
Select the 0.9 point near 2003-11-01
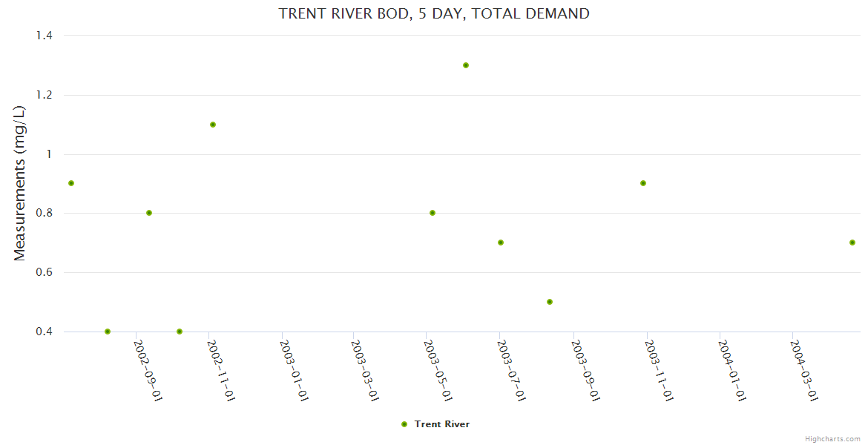pos(643,183)
